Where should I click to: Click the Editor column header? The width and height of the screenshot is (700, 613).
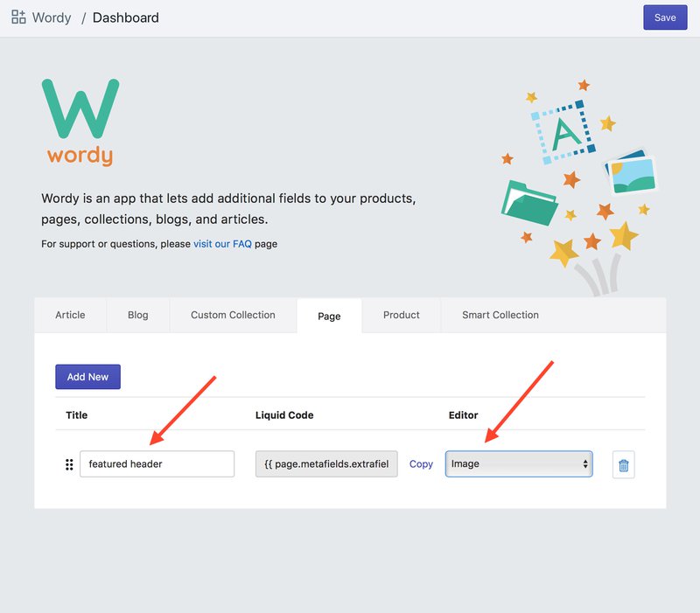[x=463, y=414]
